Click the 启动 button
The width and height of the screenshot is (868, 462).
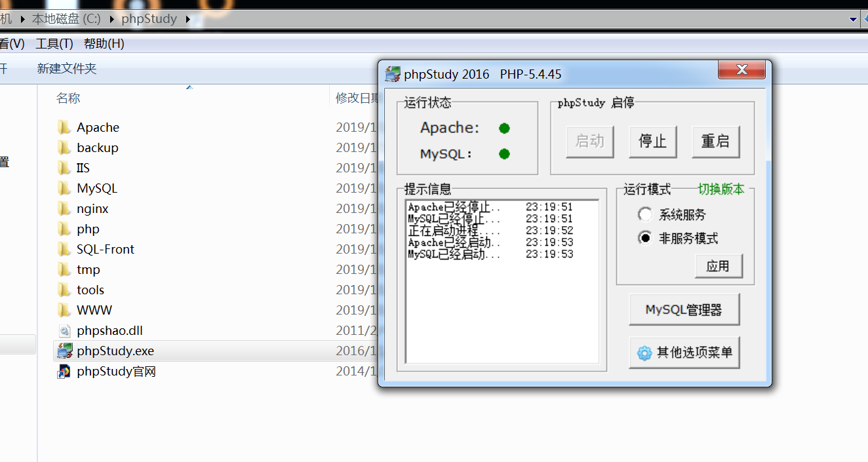[589, 142]
